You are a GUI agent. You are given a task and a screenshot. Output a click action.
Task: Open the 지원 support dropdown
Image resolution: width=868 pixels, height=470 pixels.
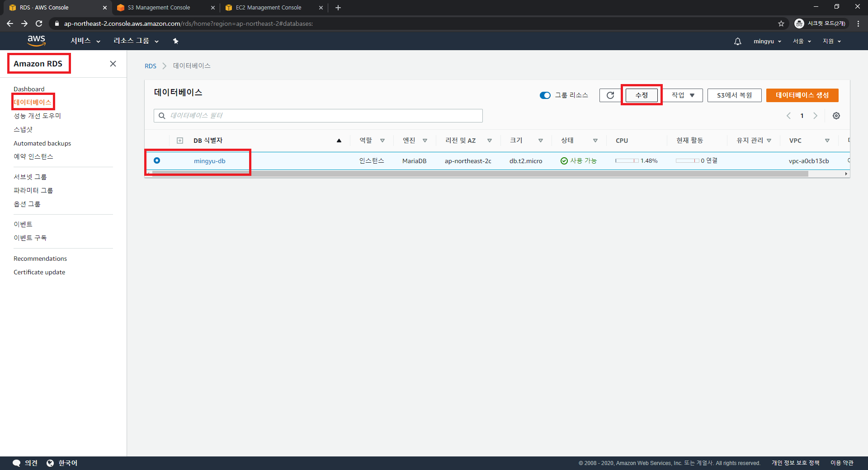(832, 41)
